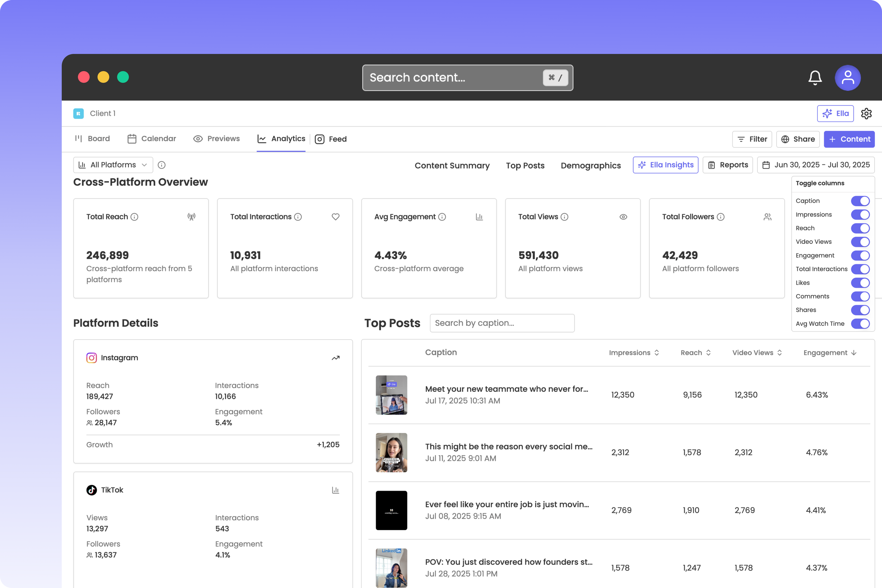
Task: Click info icon next to All Platforms
Action: tap(162, 165)
